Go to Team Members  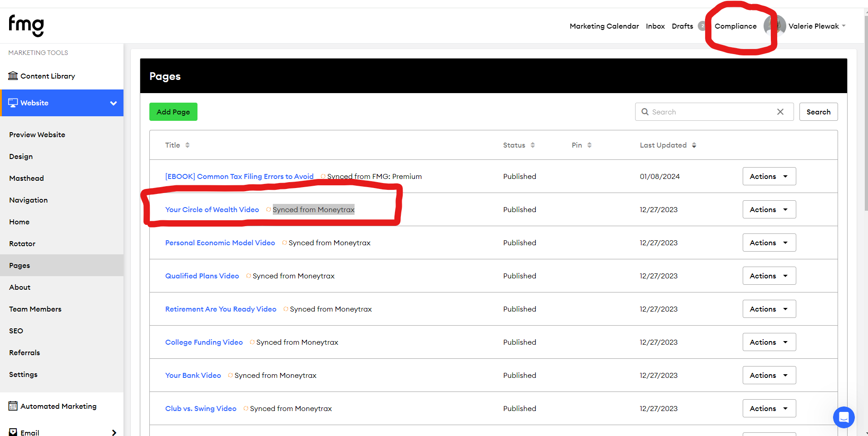tap(35, 309)
